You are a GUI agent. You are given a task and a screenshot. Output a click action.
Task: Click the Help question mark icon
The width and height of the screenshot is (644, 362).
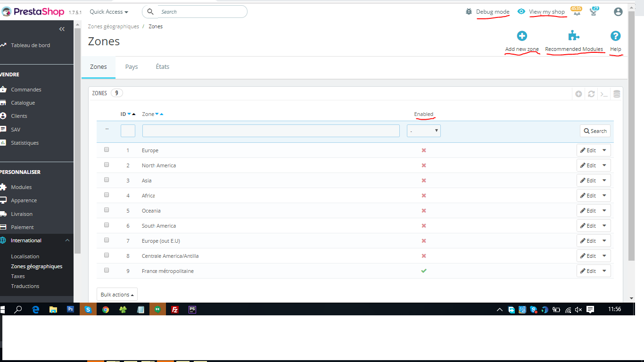[616, 36]
